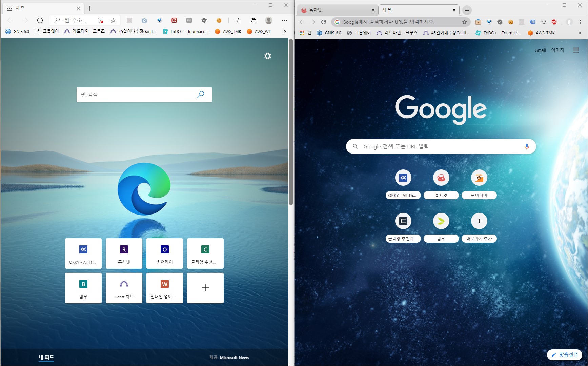Customize the Chrome page with 맞춤설정

coord(565,355)
